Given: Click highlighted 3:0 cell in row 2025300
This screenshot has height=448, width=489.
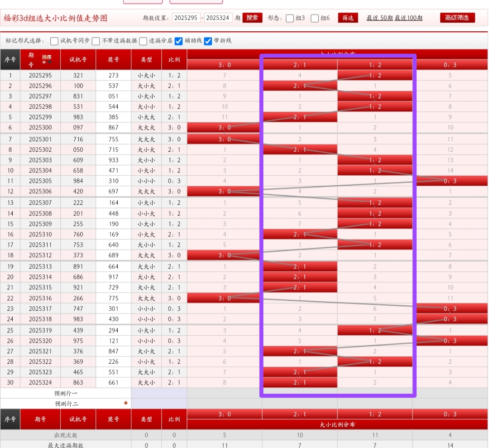Looking at the screenshot, I should point(224,127).
